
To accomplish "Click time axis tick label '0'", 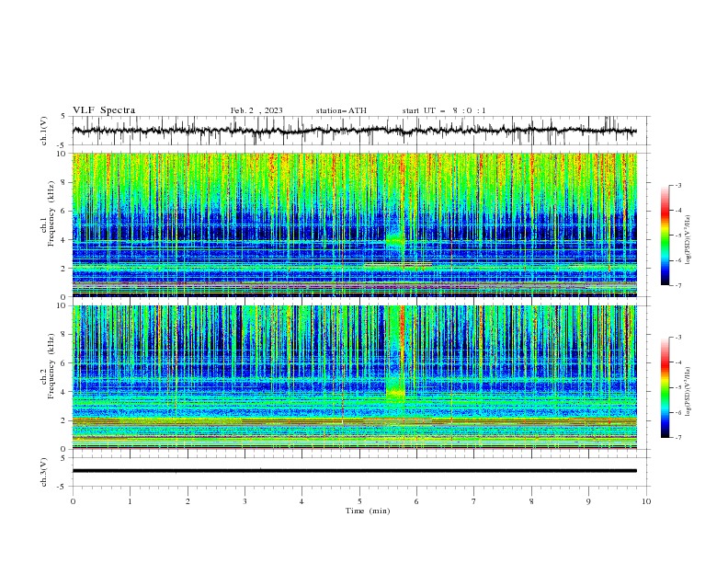I will [73, 501].
